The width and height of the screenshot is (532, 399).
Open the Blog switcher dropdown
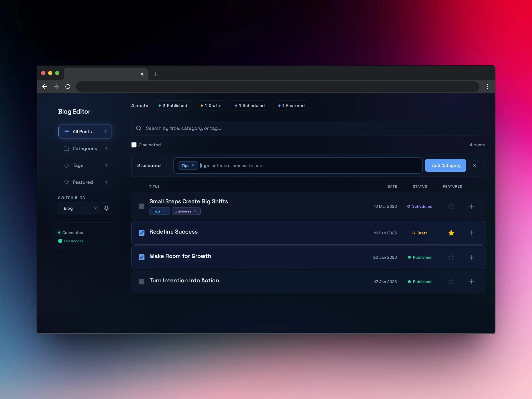point(78,208)
